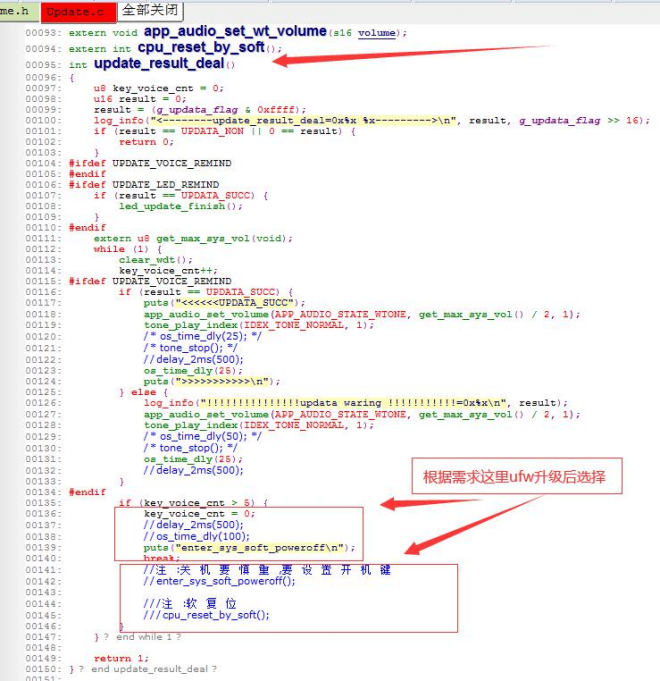Click 'log_info' updata waring line

point(356,403)
